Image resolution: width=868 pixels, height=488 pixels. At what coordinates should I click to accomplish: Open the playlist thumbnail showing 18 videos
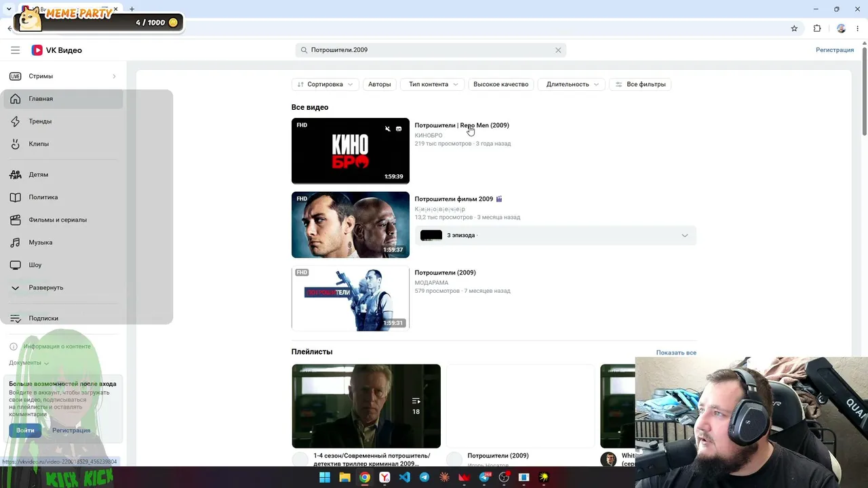pyautogui.click(x=366, y=406)
